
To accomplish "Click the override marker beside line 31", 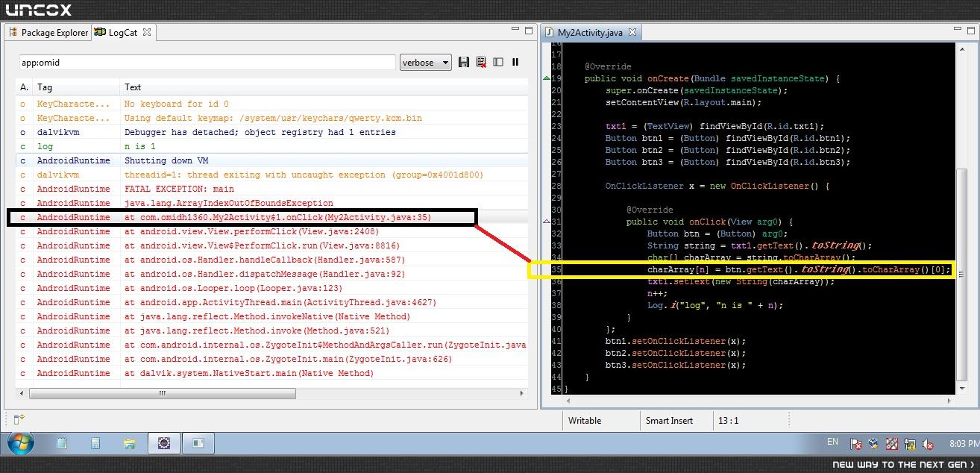I will pos(547,222).
